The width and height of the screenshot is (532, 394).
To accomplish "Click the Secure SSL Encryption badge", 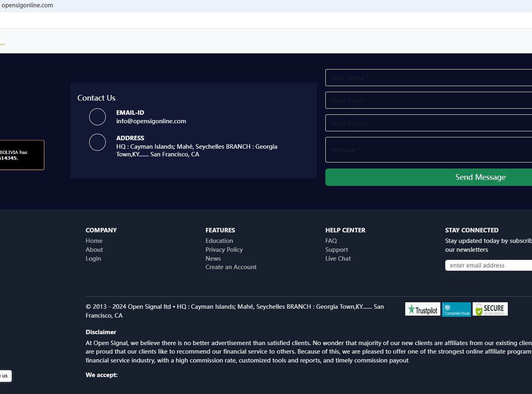I will coord(490,309).
